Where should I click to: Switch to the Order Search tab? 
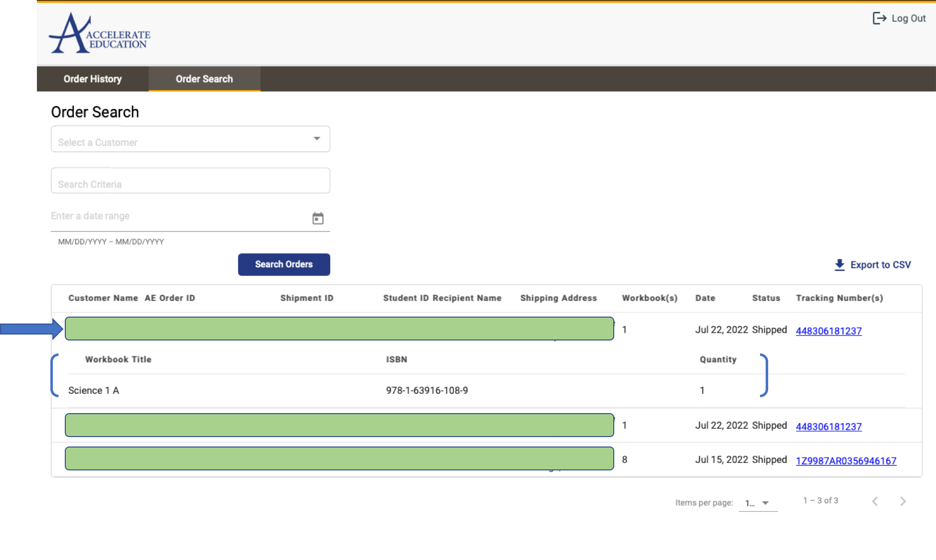click(x=204, y=79)
